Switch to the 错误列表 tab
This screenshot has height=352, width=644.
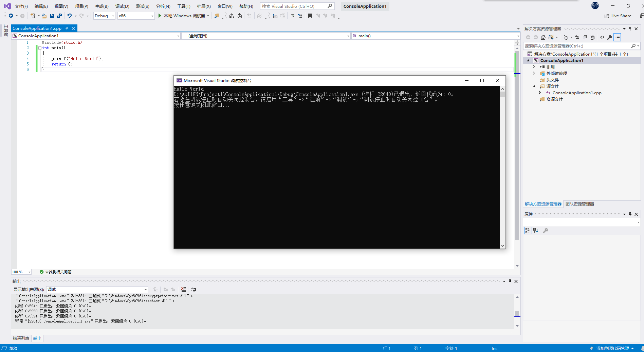21,338
